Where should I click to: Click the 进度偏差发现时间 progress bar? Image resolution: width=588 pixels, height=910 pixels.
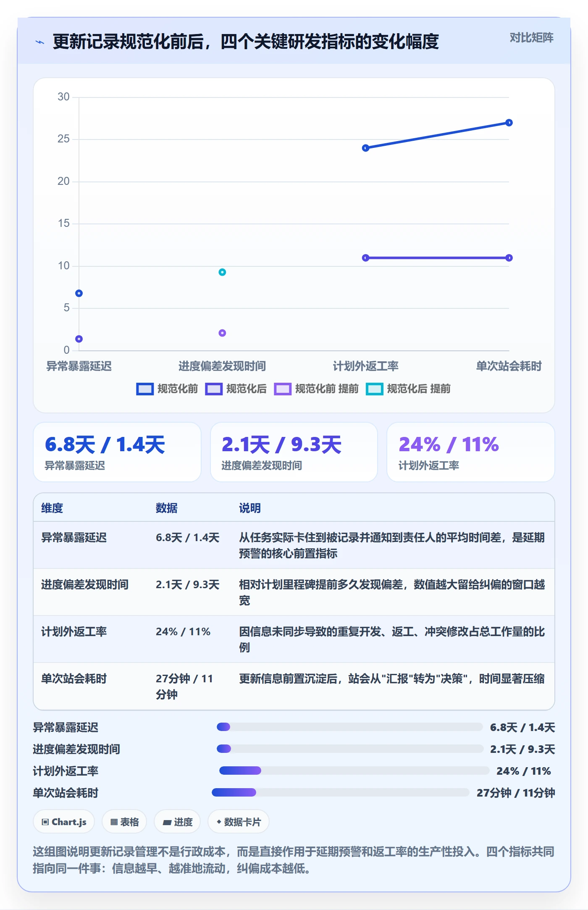(350, 749)
